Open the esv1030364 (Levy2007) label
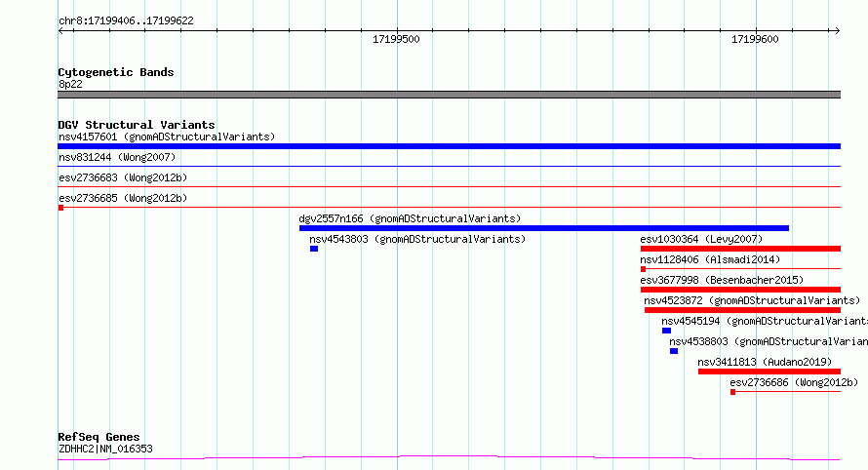This screenshot has height=470, width=868. pos(701,239)
